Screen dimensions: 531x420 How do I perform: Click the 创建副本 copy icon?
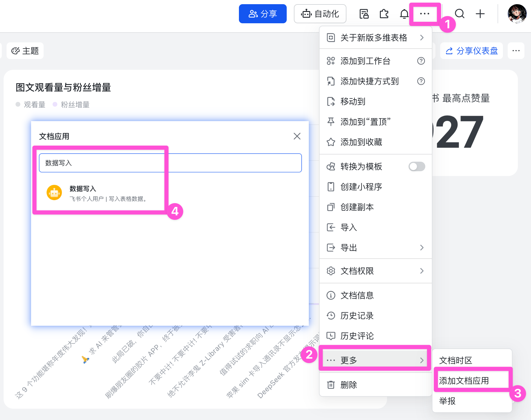[x=331, y=207]
